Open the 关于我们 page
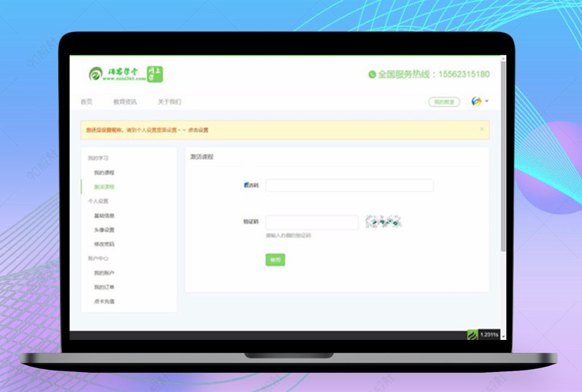 pos(171,101)
